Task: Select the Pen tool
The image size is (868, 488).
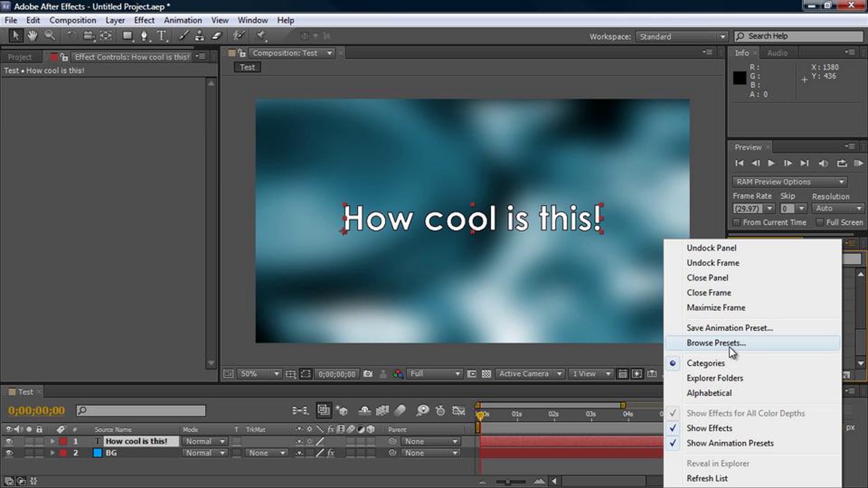Action: [x=144, y=36]
